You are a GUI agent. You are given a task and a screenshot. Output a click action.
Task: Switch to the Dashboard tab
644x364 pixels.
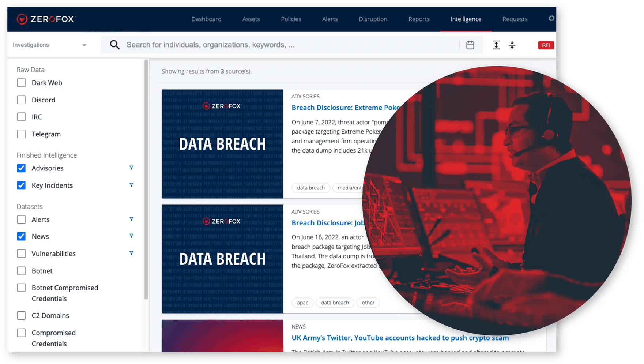pyautogui.click(x=206, y=19)
